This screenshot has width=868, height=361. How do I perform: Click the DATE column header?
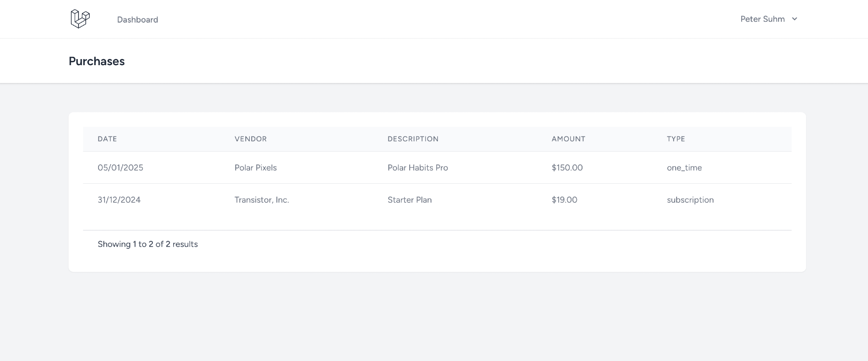click(x=107, y=139)
